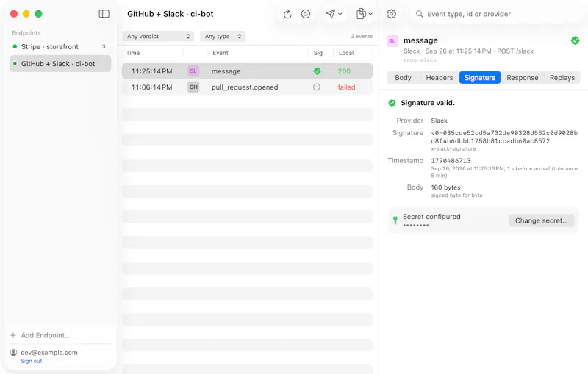Focus the event type search field
The width and height of the screenshot is (588, 374).
pyautogui.click(x=497, y=14)
